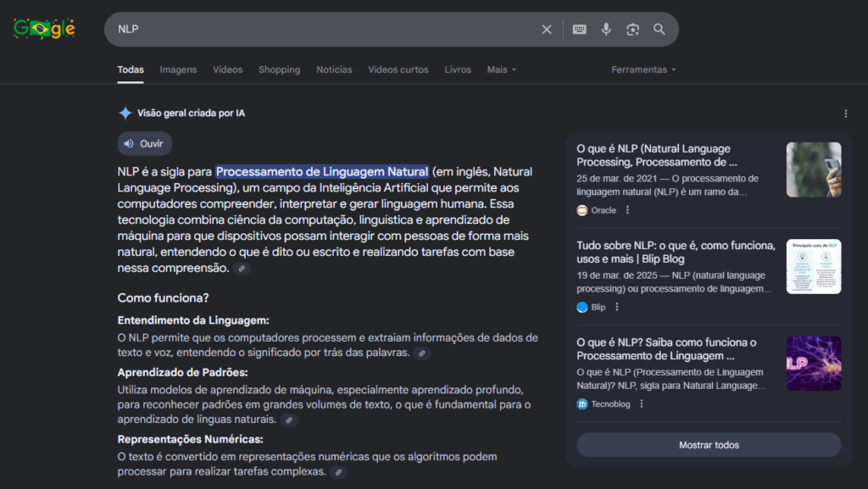This screenshot has height=489, width=868.
Task: Click link icon after Aprendizado de Padrões text
Action: click(x=289, y=420)
